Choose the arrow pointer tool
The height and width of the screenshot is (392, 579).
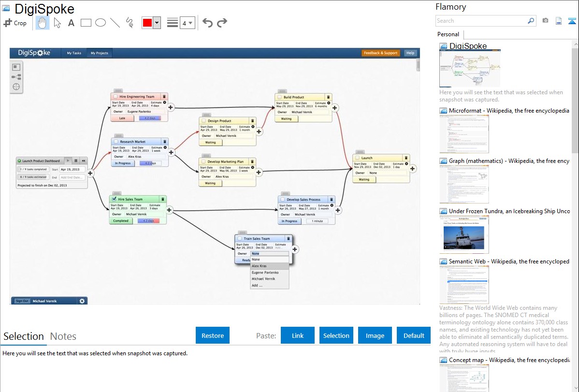click(x=57, y=23)
